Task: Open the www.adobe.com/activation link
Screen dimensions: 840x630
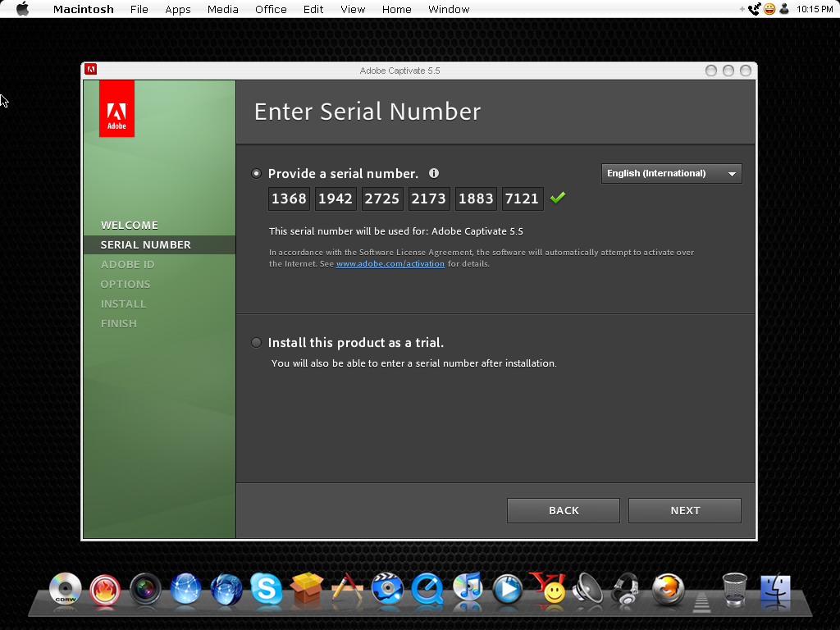Action: (x=390, y=263)
